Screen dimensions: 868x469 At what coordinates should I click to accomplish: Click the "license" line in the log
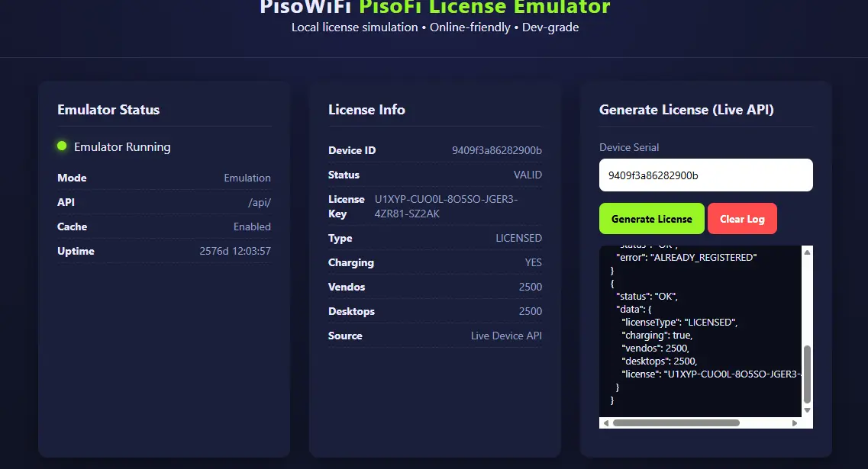711,374
